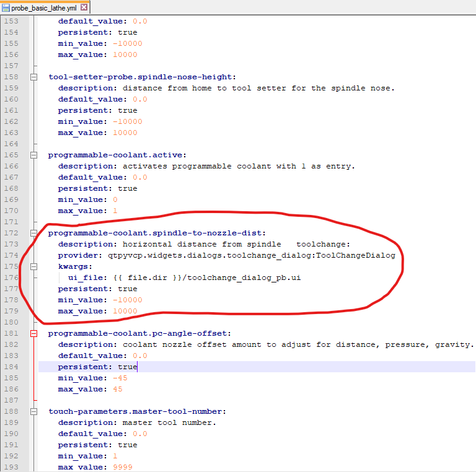
Task: Click the word 'toolchange:' on line 173
Action: pos(324,244)
